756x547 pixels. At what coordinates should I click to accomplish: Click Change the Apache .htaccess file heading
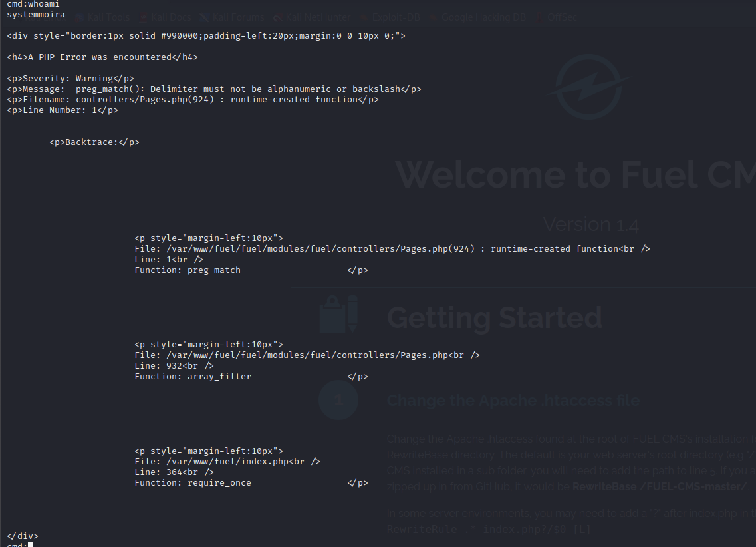click(513, 400)
